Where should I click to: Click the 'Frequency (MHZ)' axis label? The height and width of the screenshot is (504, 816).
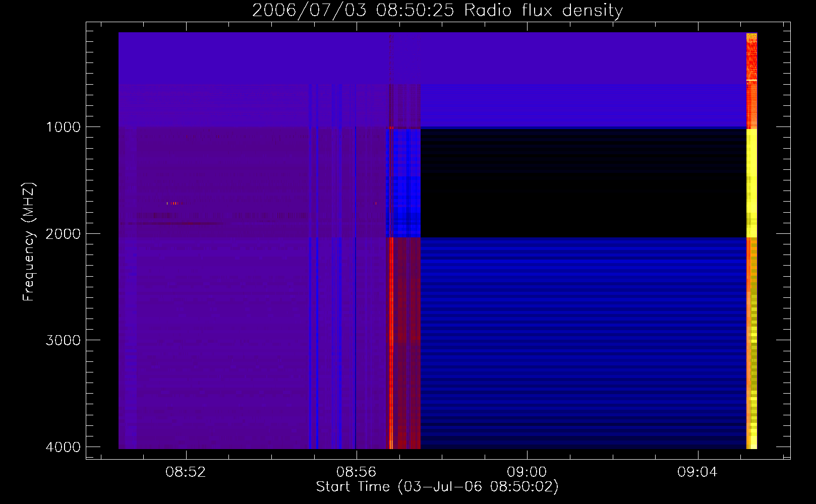[x=29, y=241]
